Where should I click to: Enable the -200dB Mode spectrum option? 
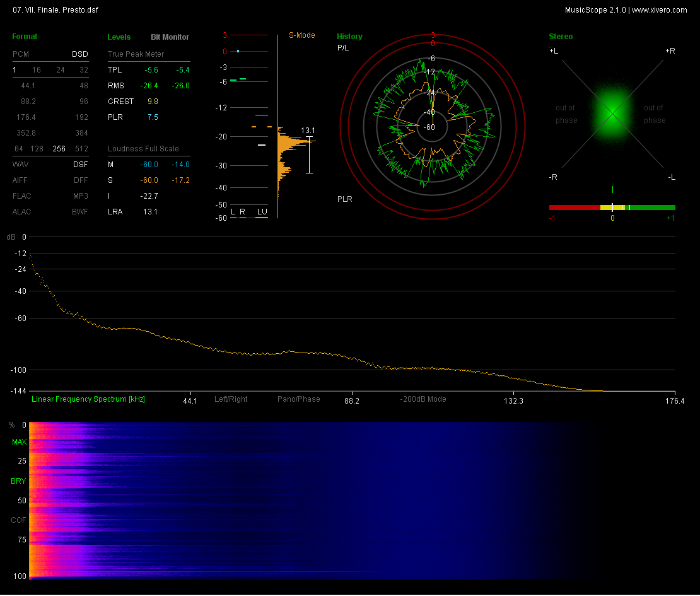click(x=423, y=399)
